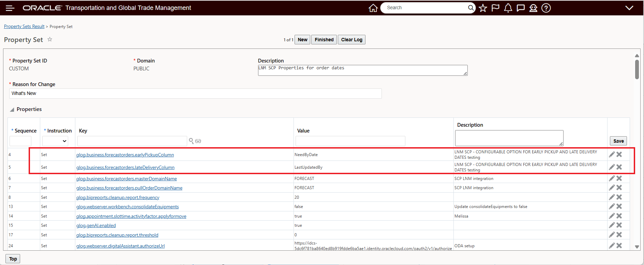Open the glog.appointment.slottime.activityfactor.applyformove link

click(x=131, y=216)
